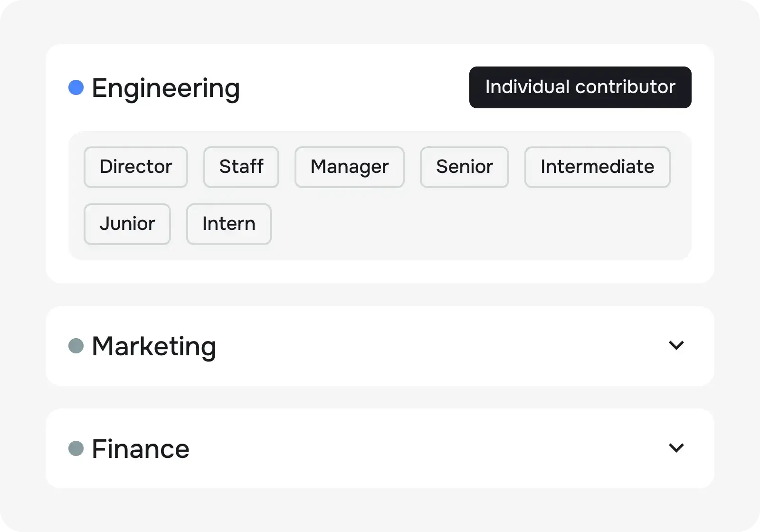Pick the Senior level tag
760x532 pixels.
464,167
